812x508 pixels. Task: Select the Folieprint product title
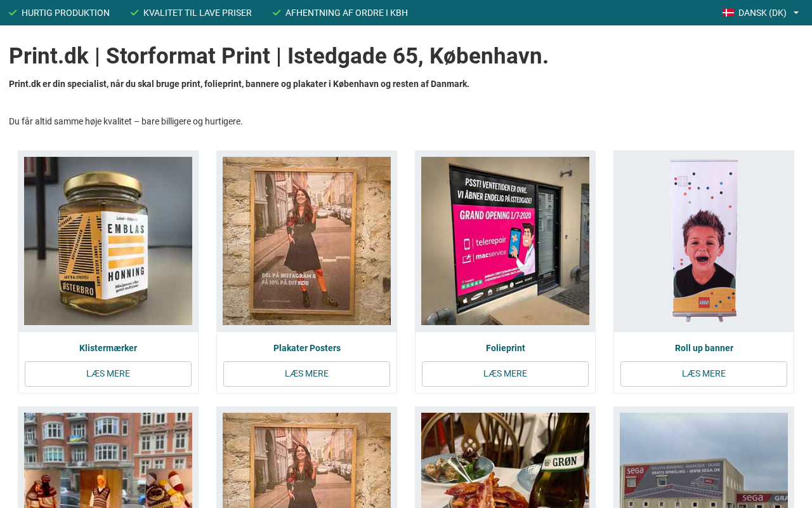[505, 348]
